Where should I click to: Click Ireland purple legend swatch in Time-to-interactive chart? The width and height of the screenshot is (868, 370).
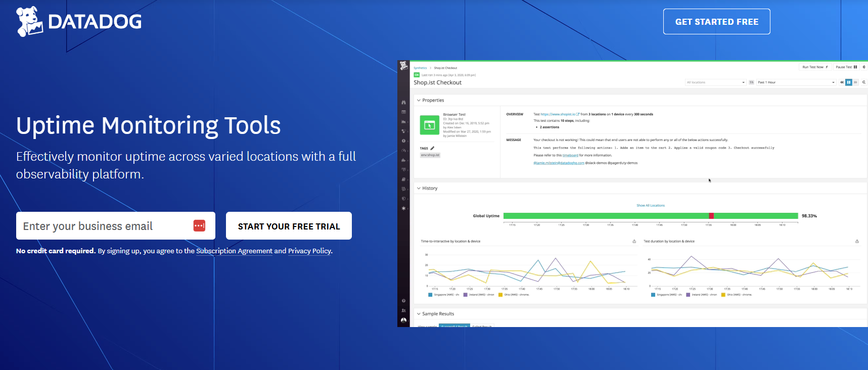tap(466, 295)
